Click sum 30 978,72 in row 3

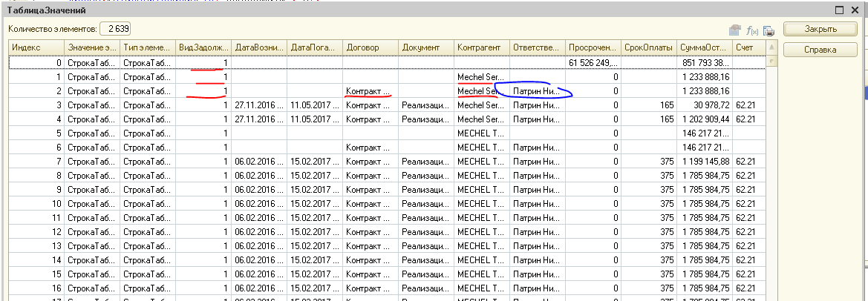[x=705, y=105]
